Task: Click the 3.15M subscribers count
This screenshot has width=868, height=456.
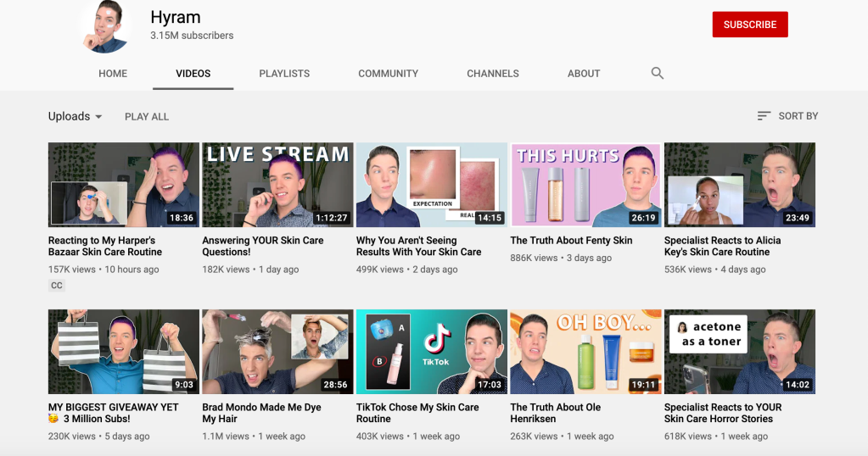Action: [x=192, y=36]
